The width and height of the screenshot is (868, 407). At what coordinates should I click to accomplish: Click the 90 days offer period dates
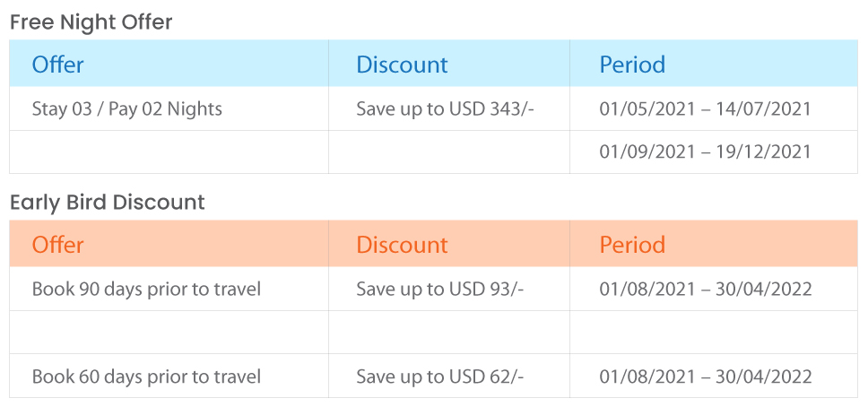pos(706,289)
